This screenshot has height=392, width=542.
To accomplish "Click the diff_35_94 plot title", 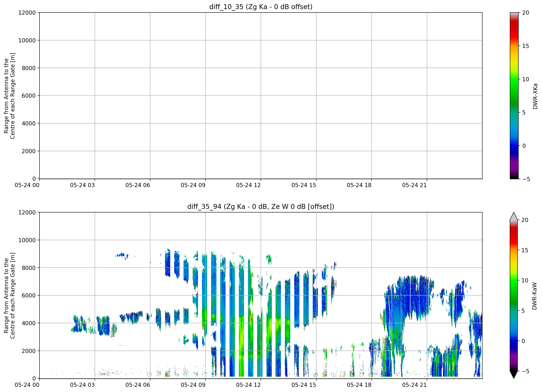I will tap(261, 207).
